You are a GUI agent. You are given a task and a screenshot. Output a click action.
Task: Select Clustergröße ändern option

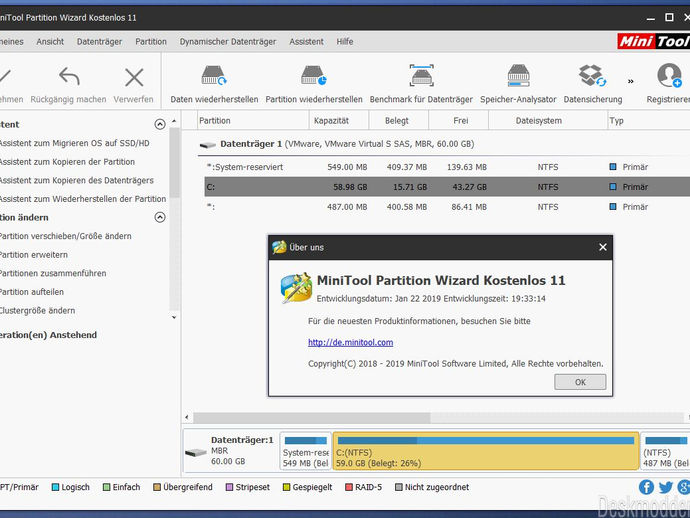pyautogui.click(x=37, y=310)
